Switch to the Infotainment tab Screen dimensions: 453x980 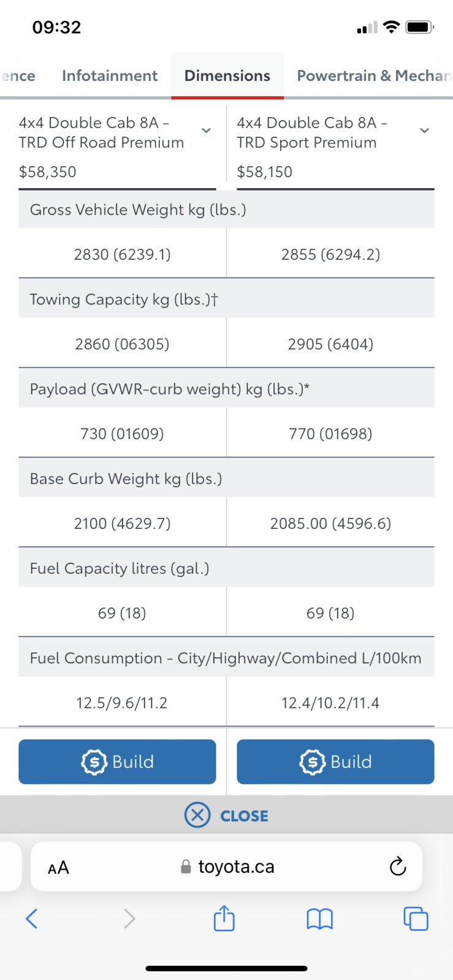coord(110,75)
